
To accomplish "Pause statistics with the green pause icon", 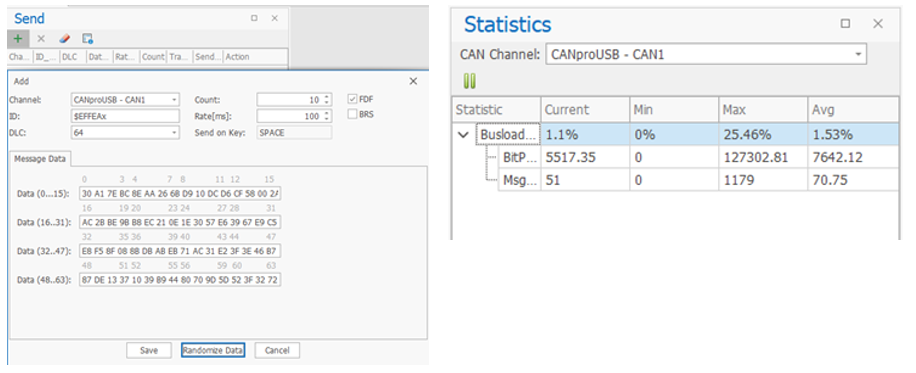I will pyautogui.click(x=470, y=81).
